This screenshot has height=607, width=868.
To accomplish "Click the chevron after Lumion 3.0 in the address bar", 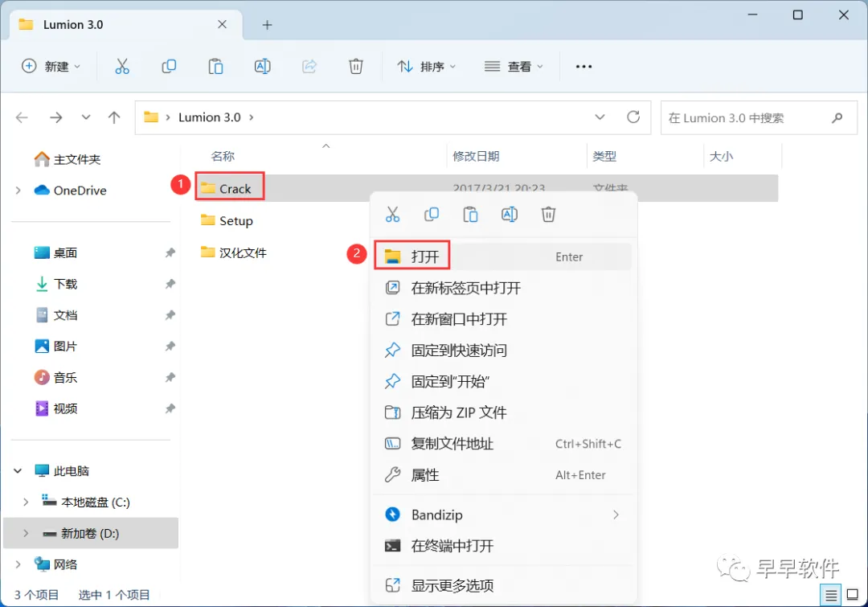I will (x=252, y=117).
